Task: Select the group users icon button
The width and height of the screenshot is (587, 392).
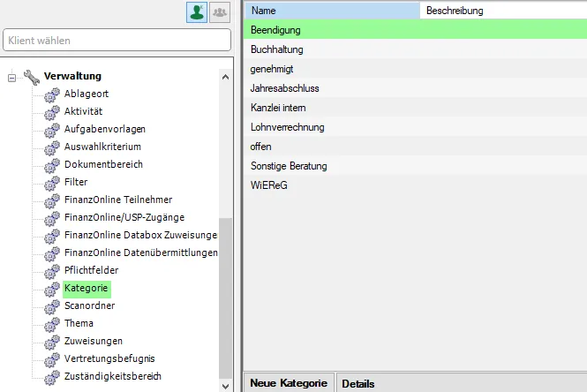Action: pos(220,12)
